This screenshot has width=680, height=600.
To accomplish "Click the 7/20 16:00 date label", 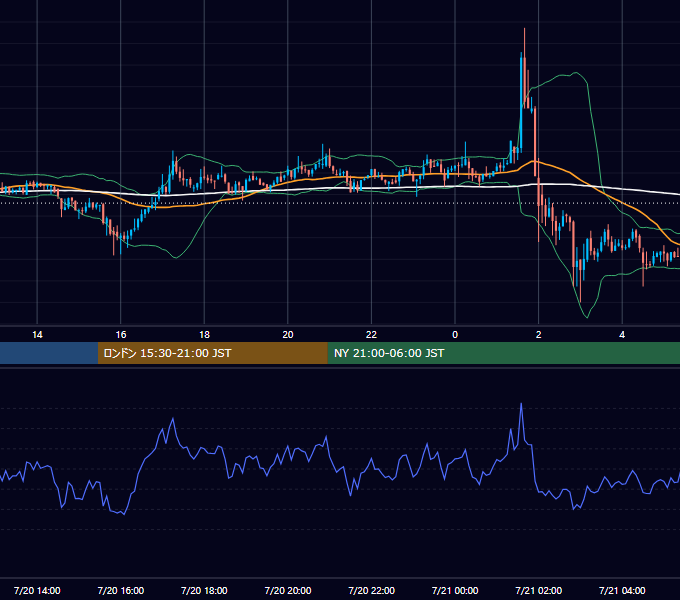I will (x=121, y=590).
